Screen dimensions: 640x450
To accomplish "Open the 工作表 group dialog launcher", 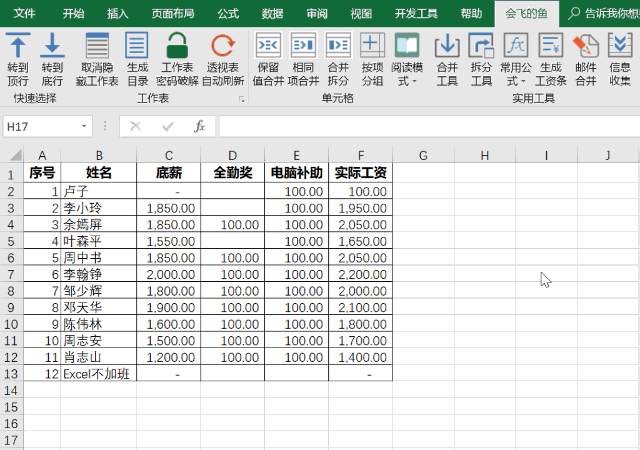I will [242, 99].
